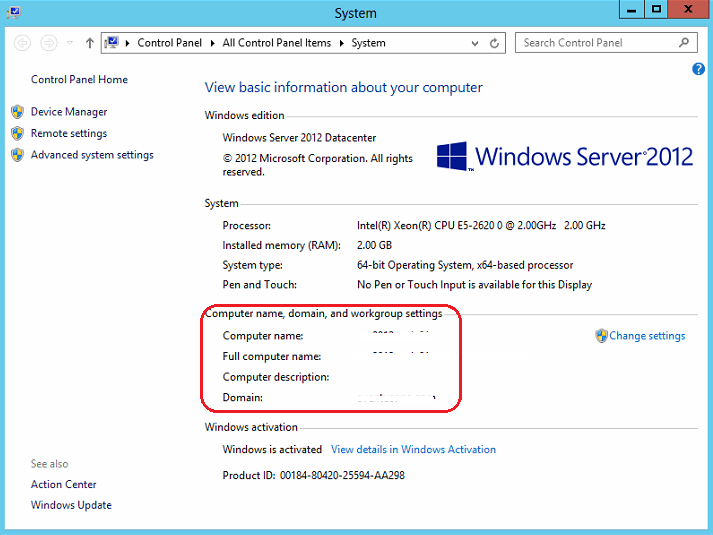The width and height of the screenshot is (713, 535).
Task: Click the Windows Server 2012 logo
Action: click(564, 156)
